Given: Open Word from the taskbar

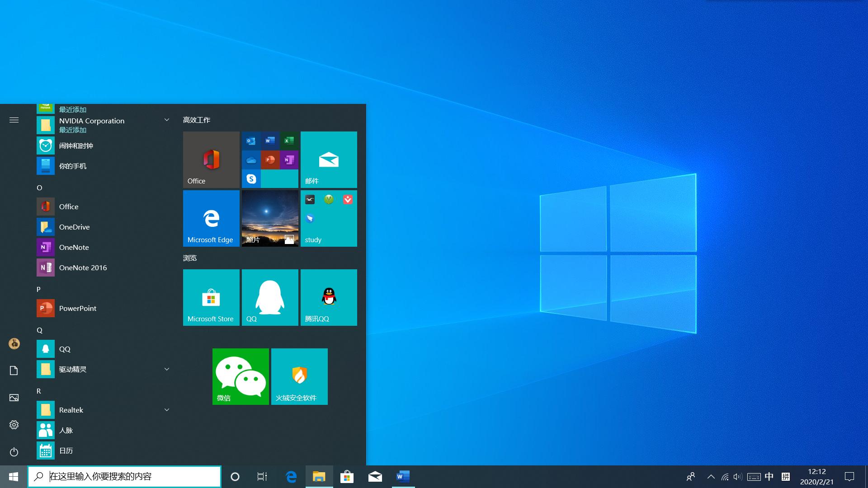Looking at the screenshot, I should pos(402,476).
